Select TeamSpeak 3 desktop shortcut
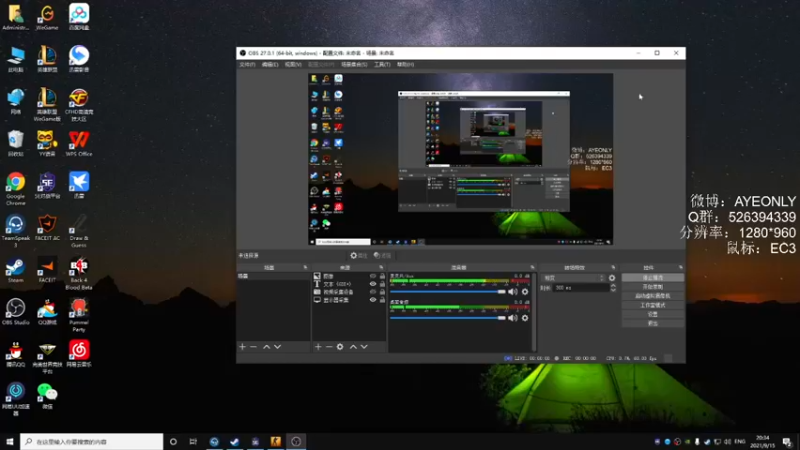Viewport: 800px width, 450px height. coord(15,231)
